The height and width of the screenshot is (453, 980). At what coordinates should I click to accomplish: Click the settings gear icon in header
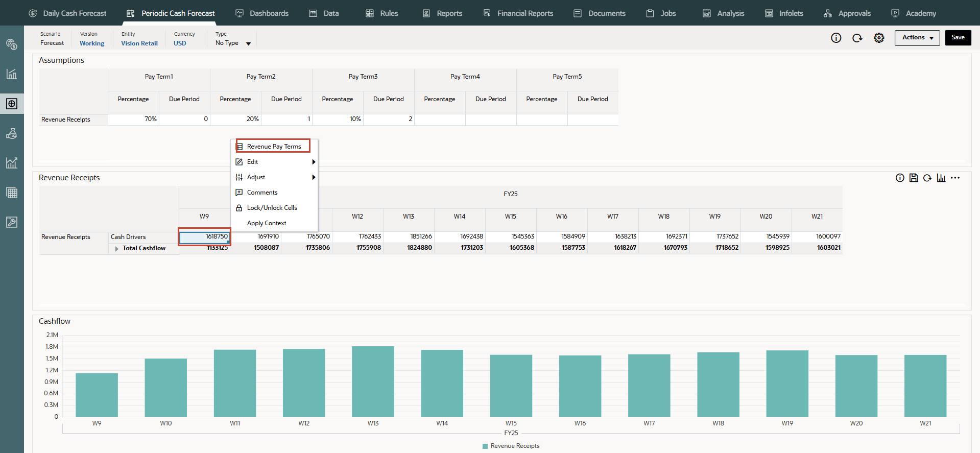[x=878, y=38]
